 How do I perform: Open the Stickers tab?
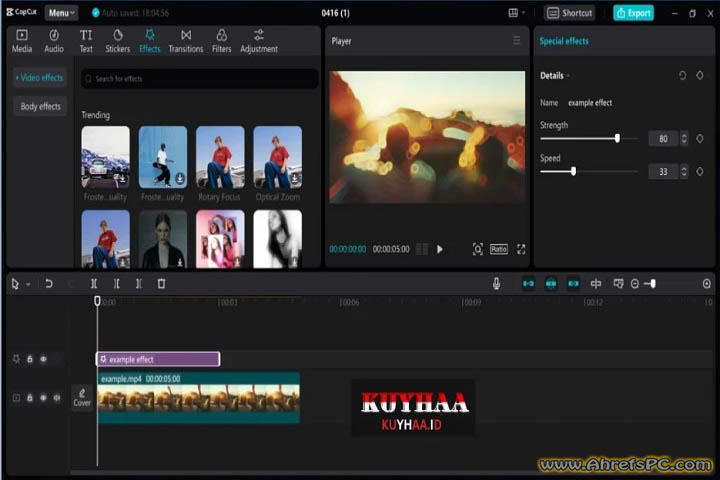click(x=118, y=41)
